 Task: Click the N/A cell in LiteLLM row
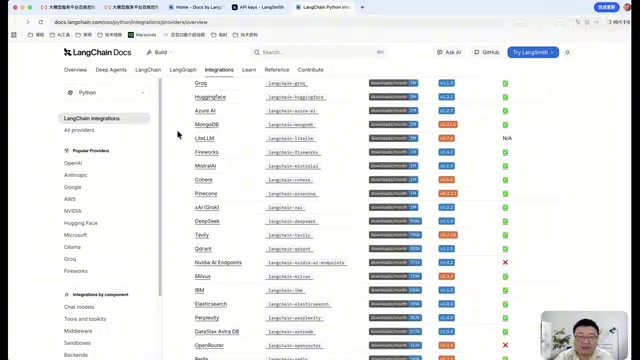pos(507,138)
